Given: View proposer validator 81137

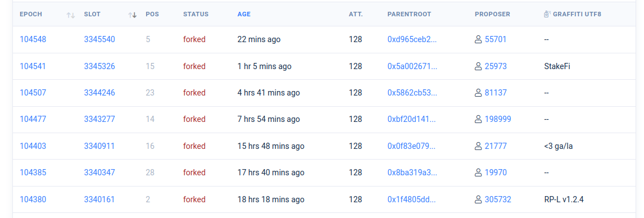Looking at the screenshot, I should (x=496, y=93).
